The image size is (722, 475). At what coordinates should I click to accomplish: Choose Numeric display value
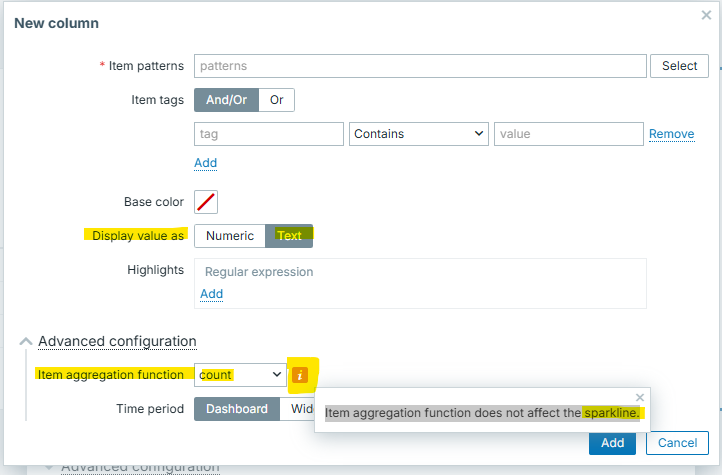point(230,236)
